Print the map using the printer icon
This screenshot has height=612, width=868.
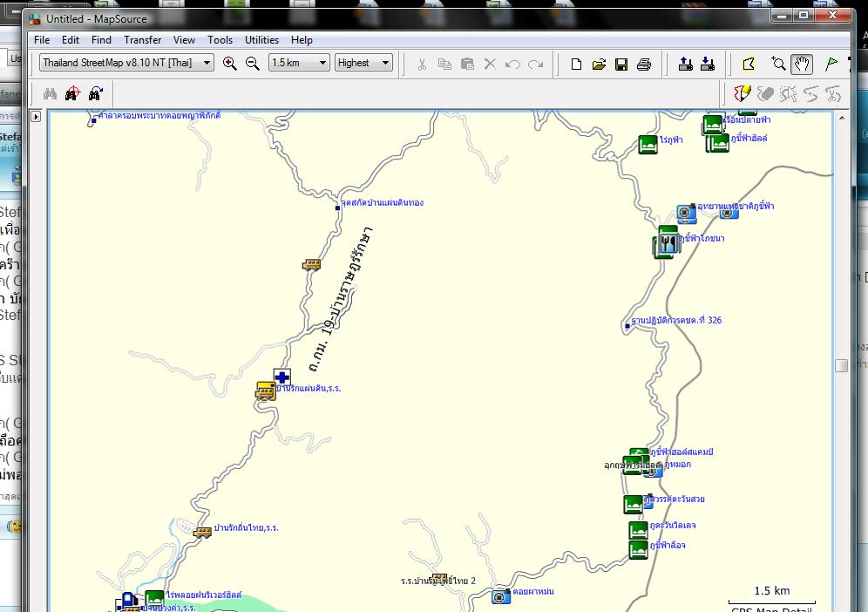coord(644,64)
